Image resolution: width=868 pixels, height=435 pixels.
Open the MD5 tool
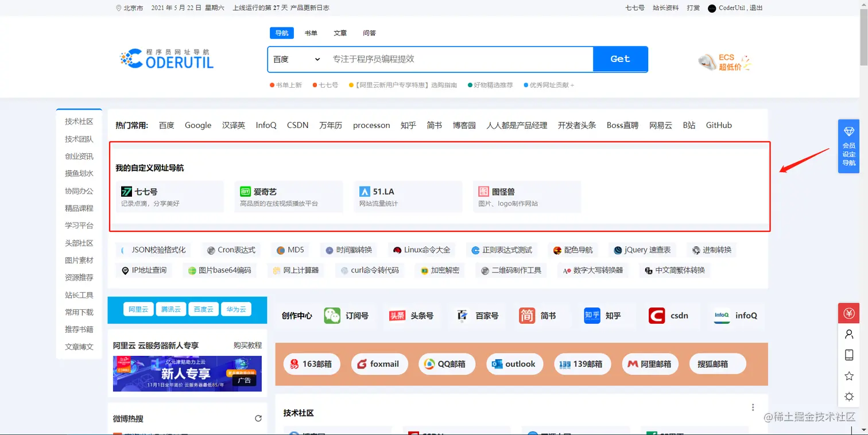click(x=290, y=250)
